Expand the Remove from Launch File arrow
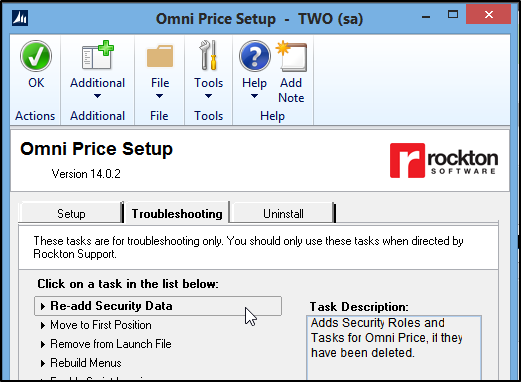521x382 pixels. point(43,344)
